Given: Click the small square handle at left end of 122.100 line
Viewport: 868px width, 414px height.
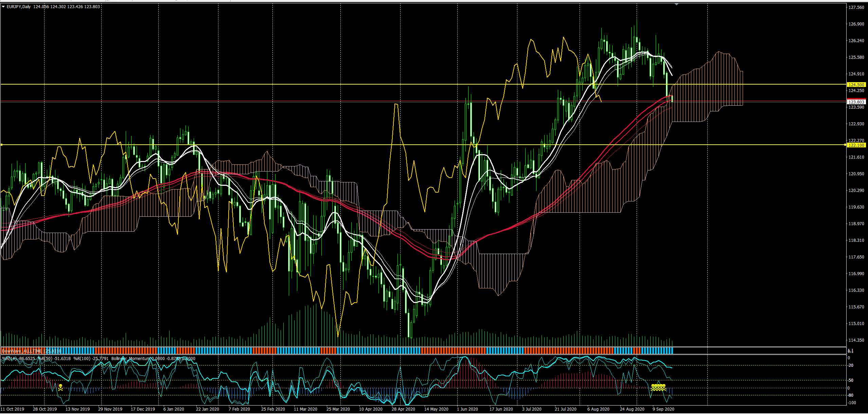Looking at the screenshot, I should tap(1, 145).
